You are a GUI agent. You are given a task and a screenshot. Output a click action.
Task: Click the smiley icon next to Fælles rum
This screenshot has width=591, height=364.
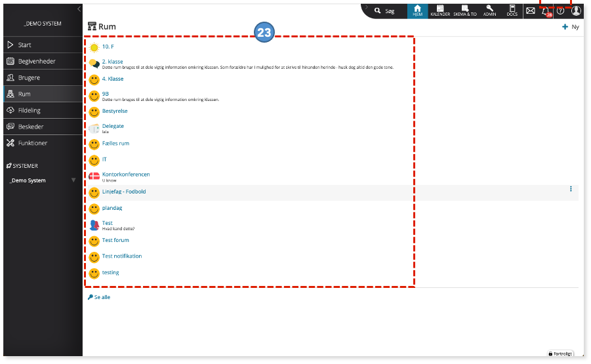tap(94, 144)
